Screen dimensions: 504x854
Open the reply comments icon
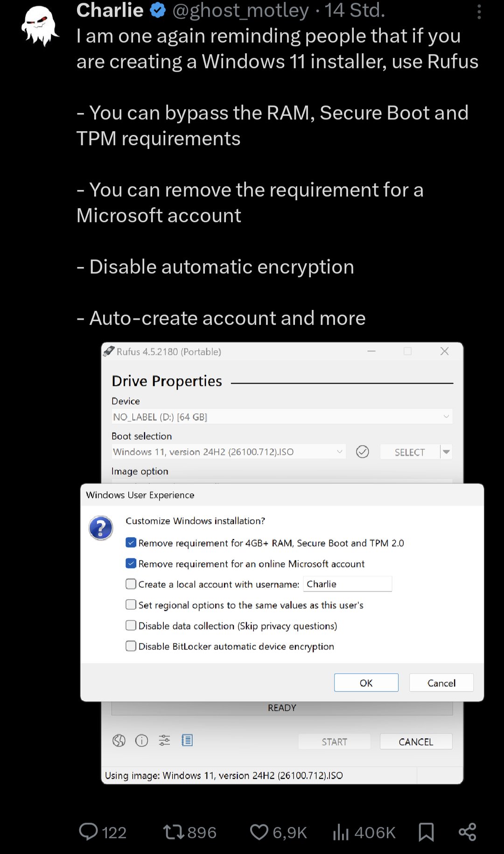[89, 832]
